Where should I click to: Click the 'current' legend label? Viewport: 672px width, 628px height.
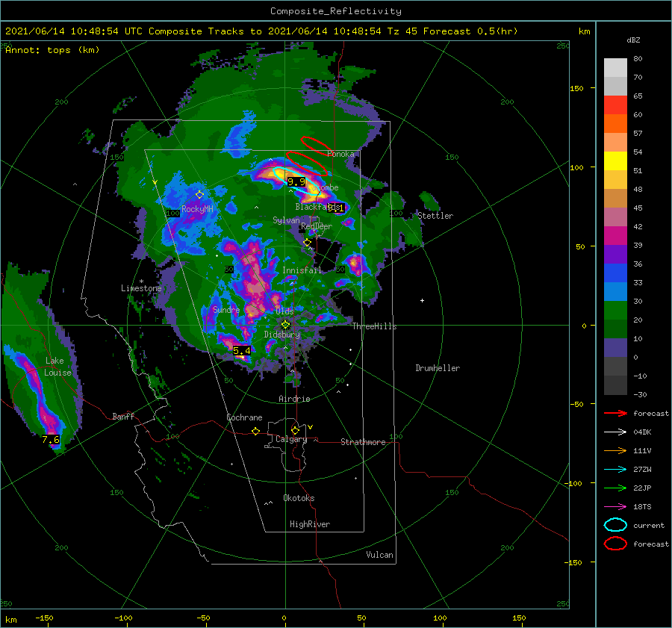click(649, 526)
